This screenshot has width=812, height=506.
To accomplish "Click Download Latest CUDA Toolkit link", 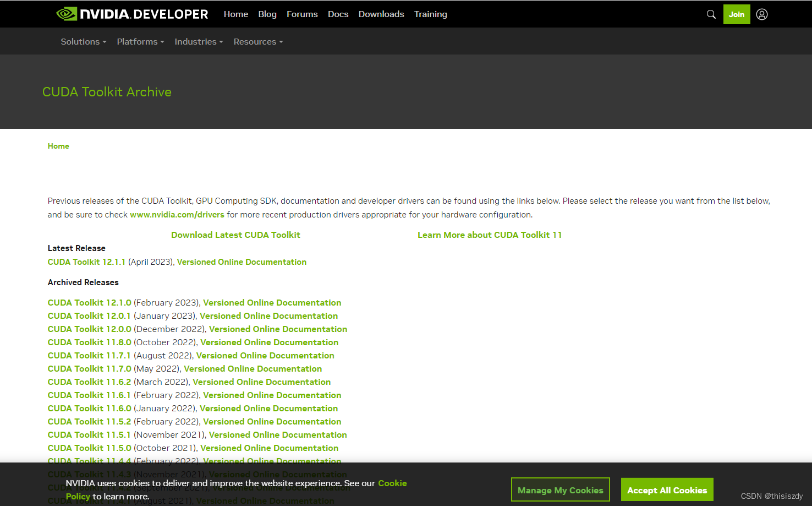I will point(235,235).
